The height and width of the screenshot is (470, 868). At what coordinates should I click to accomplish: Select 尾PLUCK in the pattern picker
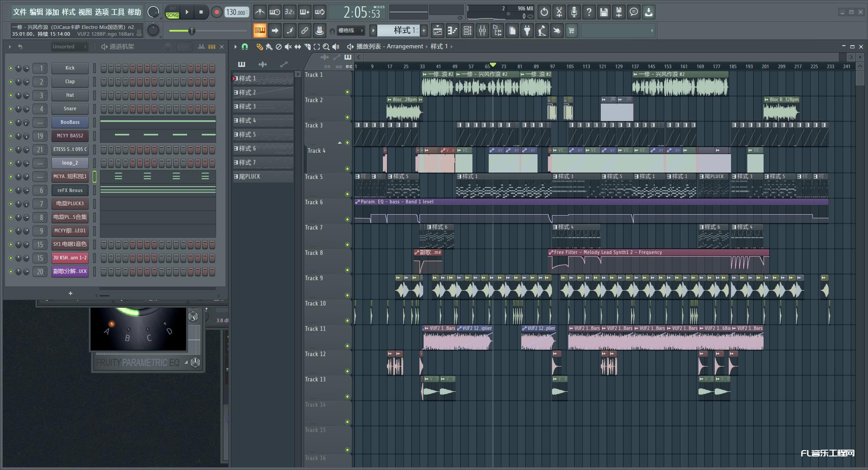tap(263, 177)
